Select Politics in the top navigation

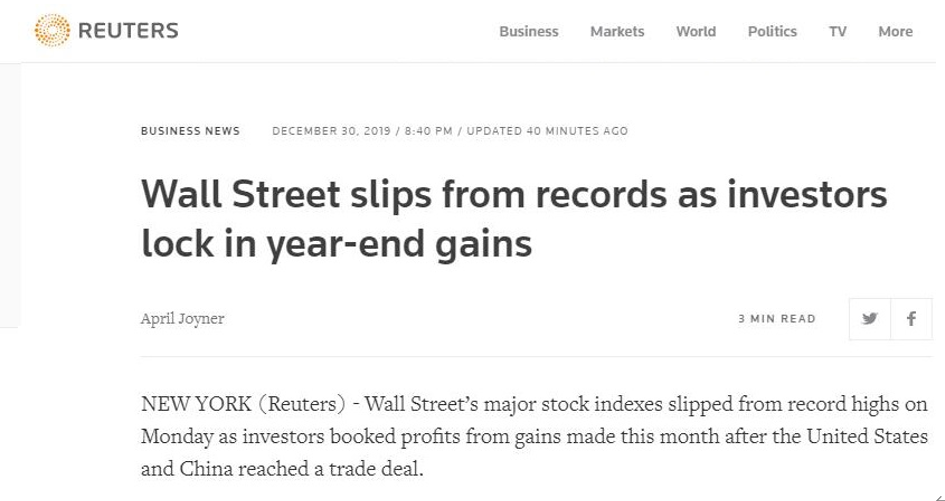772,31
